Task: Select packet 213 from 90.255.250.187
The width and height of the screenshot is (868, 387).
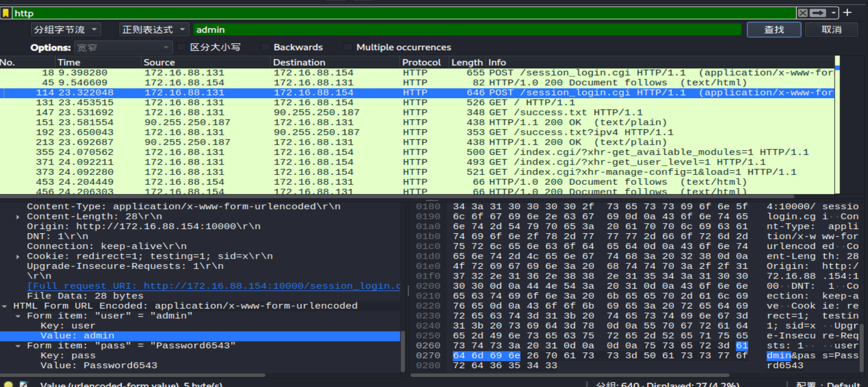Action: (417, 142)
